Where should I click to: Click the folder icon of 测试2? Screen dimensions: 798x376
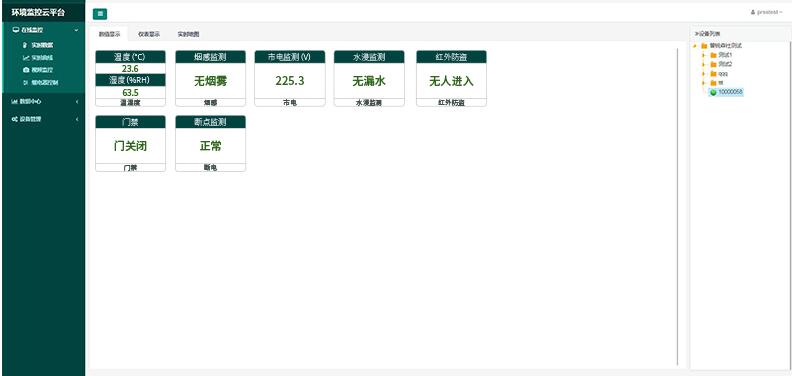click(x=714, y=64)
